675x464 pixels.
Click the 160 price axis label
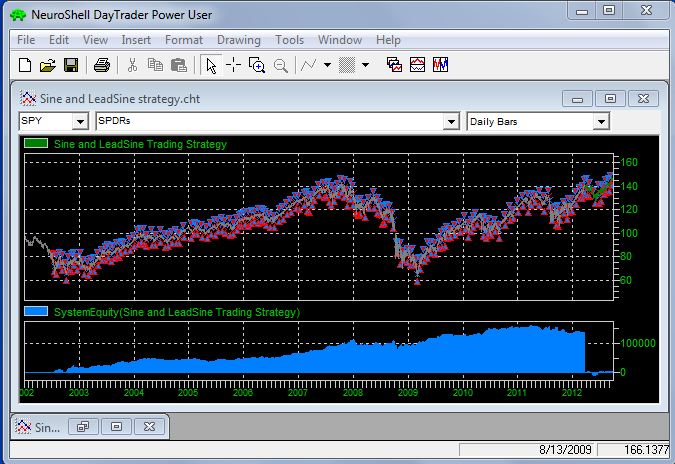pos(629,162)
